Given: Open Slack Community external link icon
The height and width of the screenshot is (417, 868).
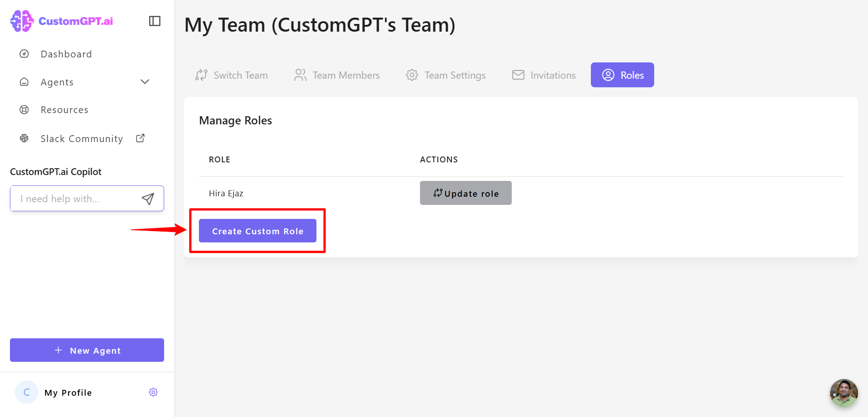Looking at the screenshot, I should tap(141, 138).
